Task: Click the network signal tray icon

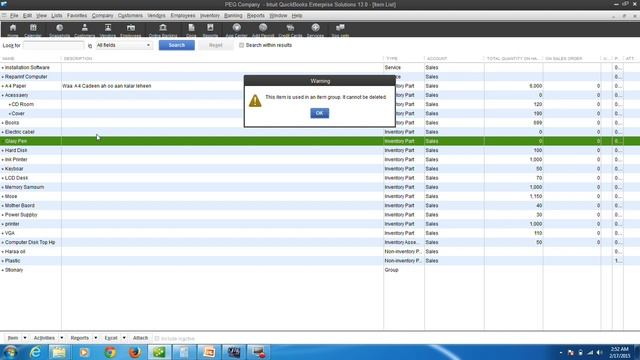Action: [590, 352]
